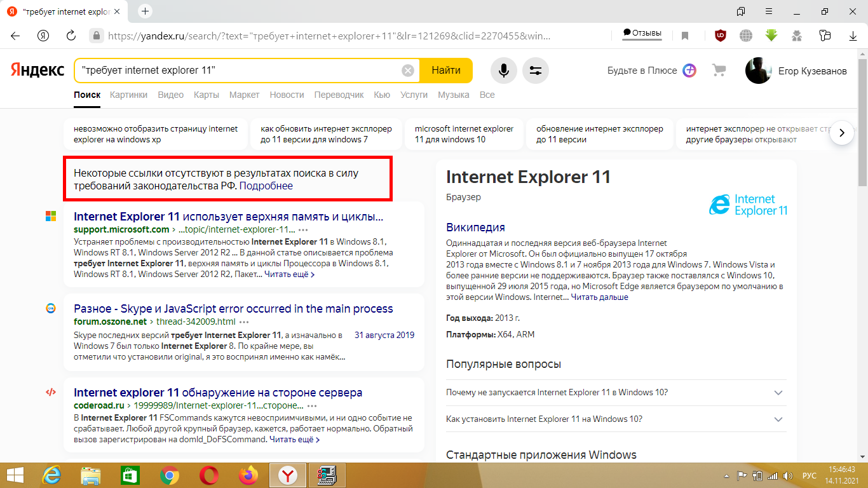
Task: Switch to the Переводчик tab
Action: click(339, 95)
